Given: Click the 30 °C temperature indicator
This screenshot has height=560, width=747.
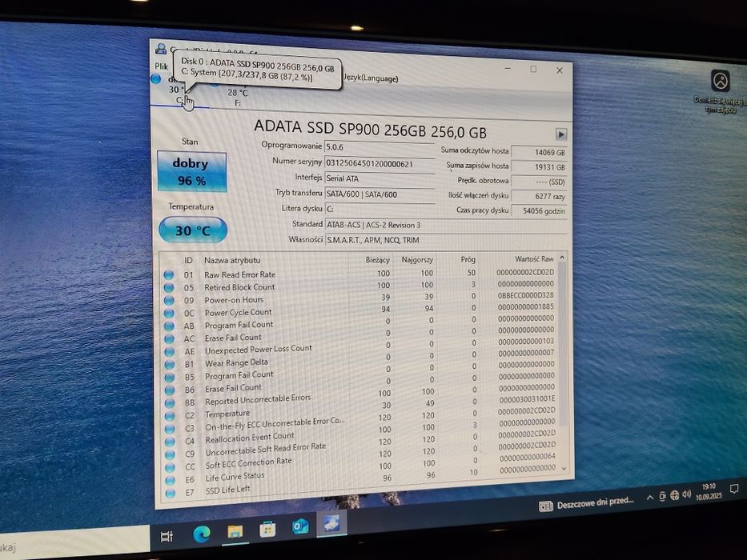Looking at the screenshot, I should click(193, 230).
